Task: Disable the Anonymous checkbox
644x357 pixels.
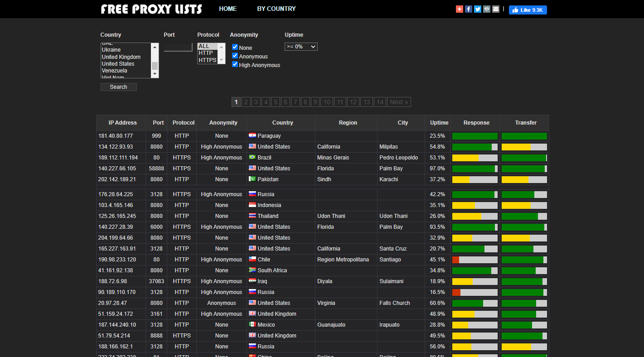Action: pos(235,55)
